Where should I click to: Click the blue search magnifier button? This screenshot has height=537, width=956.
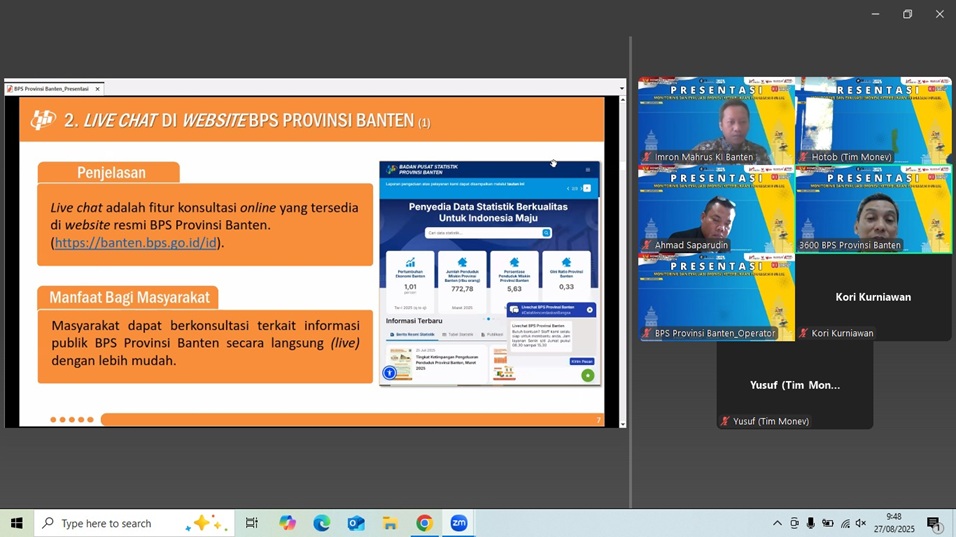pyautogui.click(x=546, y=233)
